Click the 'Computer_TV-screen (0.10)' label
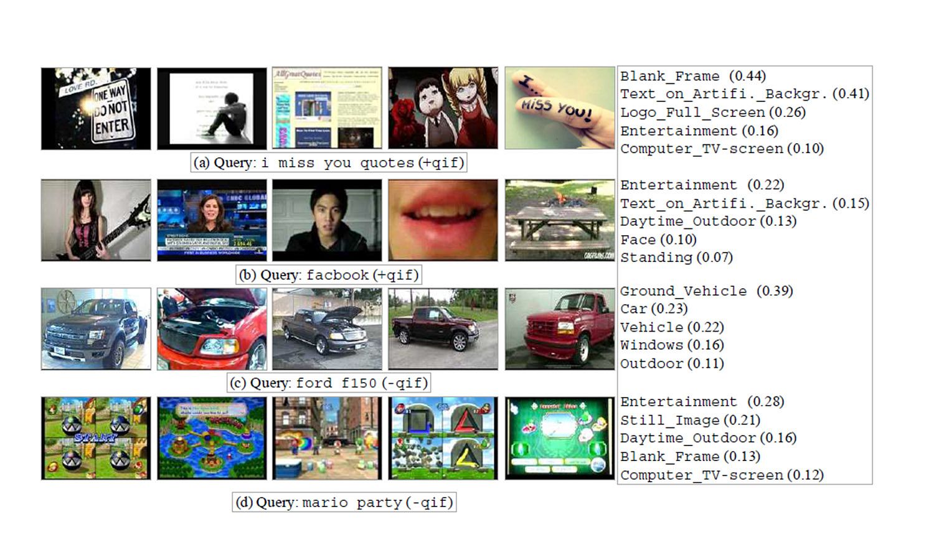 [x=722, y=149]
